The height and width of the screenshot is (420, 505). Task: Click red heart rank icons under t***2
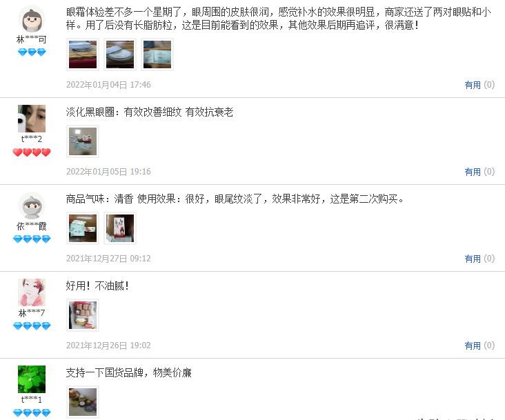coord(32,152)
